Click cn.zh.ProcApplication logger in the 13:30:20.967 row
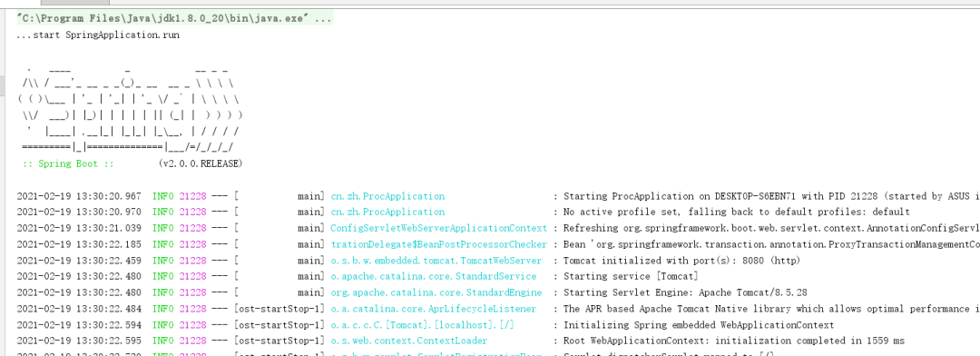 click(387, 196)
